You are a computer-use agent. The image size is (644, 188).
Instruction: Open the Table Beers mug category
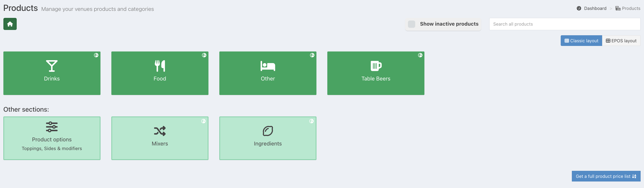click(376, 73)
